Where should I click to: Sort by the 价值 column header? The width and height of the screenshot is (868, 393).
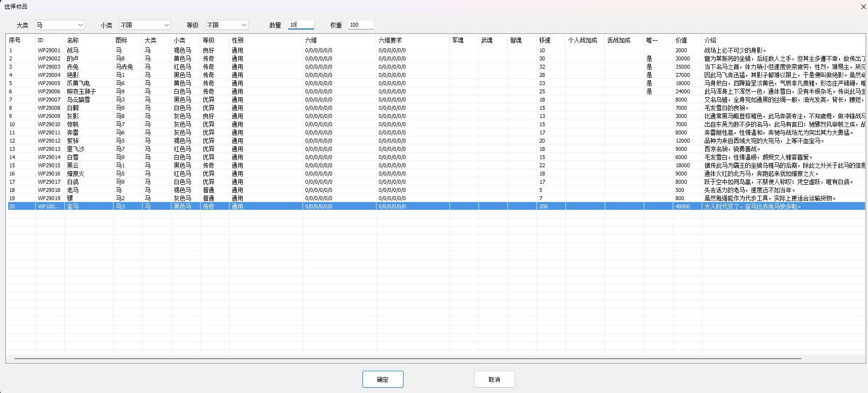681,40
